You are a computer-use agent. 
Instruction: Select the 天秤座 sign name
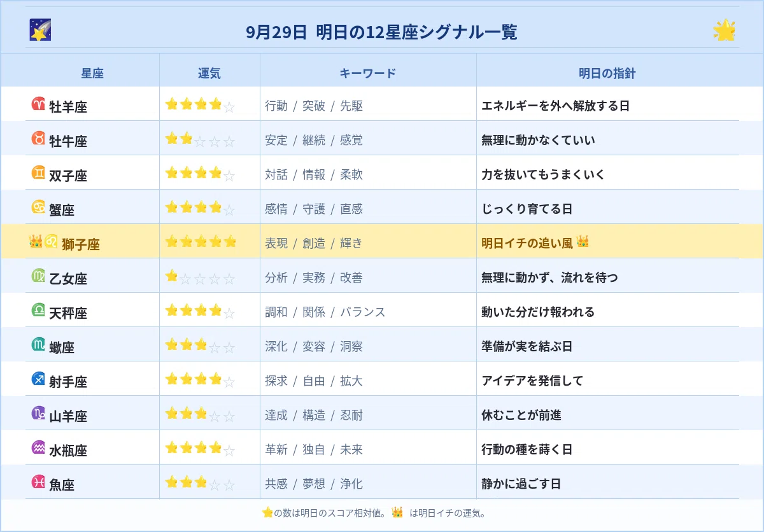pyautogui.click(x=68, y=313)
